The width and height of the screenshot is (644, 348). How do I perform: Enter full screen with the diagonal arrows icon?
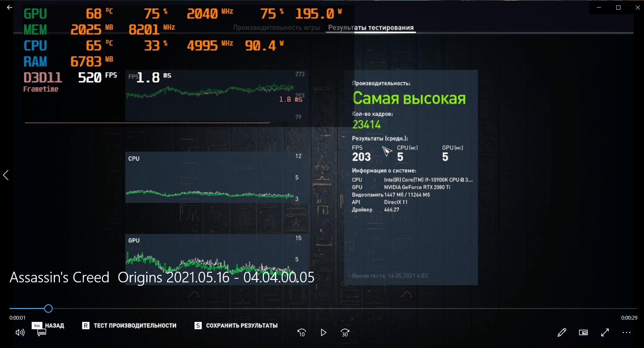click(x=605, y=333)
